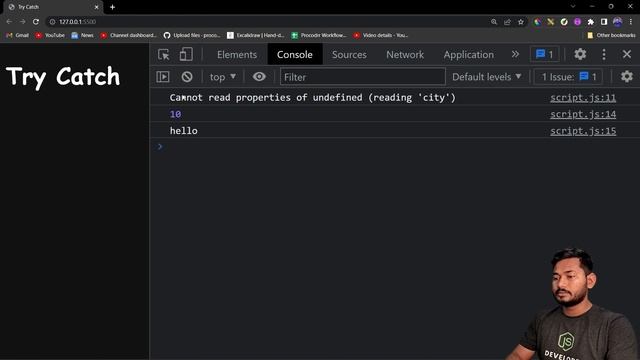Open the tab search dropdown arrow

(x=573, y=7)
